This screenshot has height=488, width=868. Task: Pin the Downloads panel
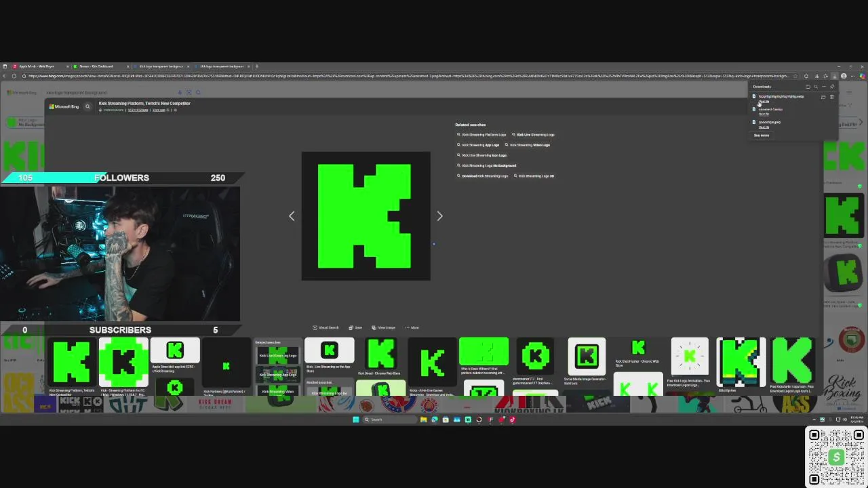coord(832,87)
